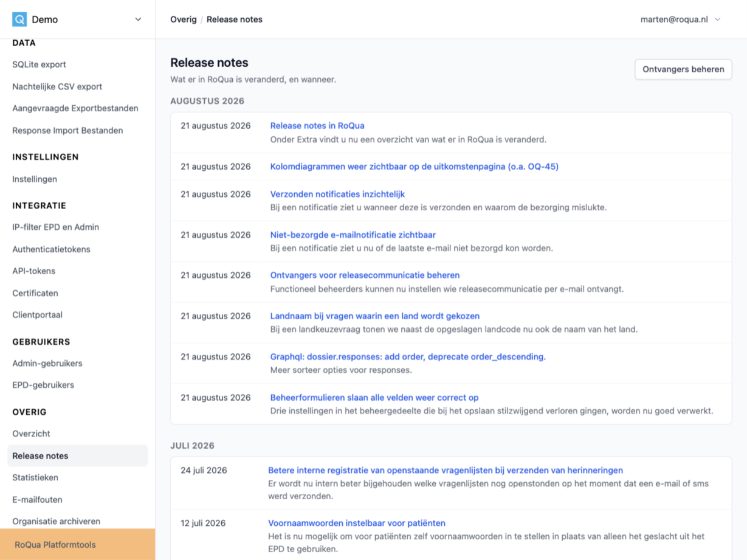Click the 'Onder Extra vindt u nu' description
The height and width of the screenshot is (560, 747).
pyautogui.click(x=408, y=139)
